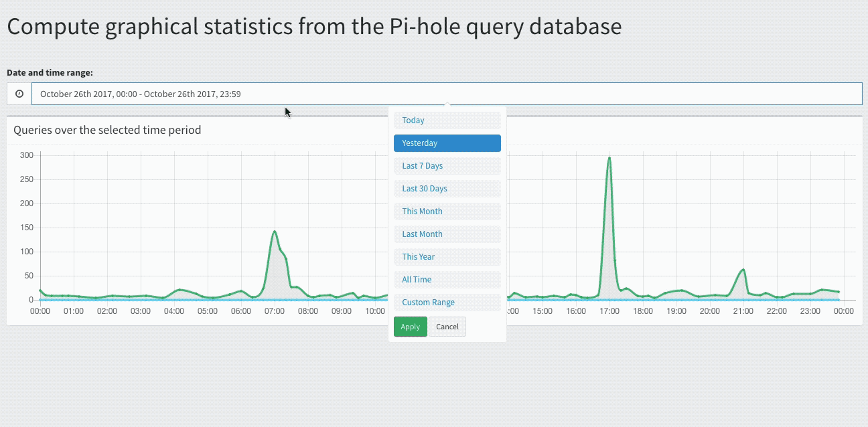868x427 pixels.
Task: Click the query peak at 07:00 on the chart
Action: click(275, 232)
